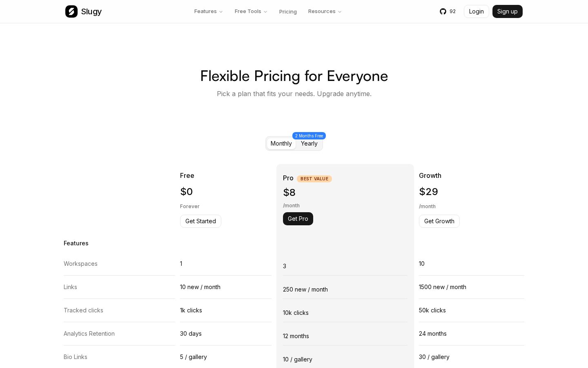Open the Resources menu
Image resolution: width=588 pixels, height=368 pixels.
click(325, 11)
